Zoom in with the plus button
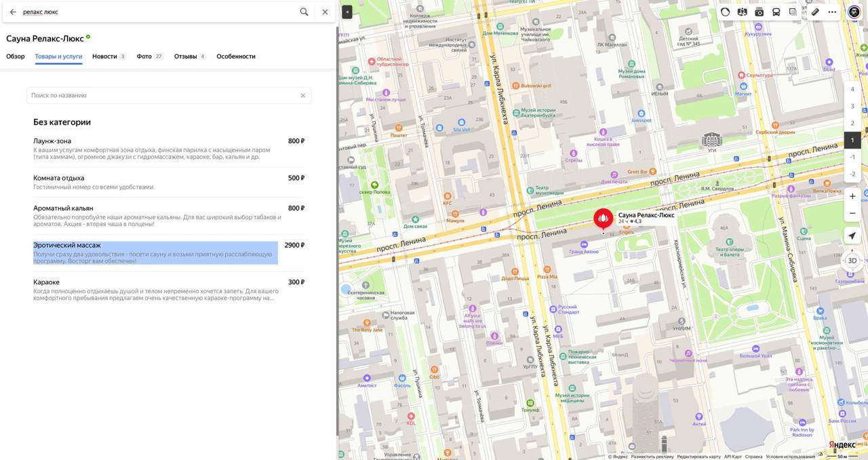Image resolution: width=868 pixels, height=460 pixels. click(x=852, y=196)
